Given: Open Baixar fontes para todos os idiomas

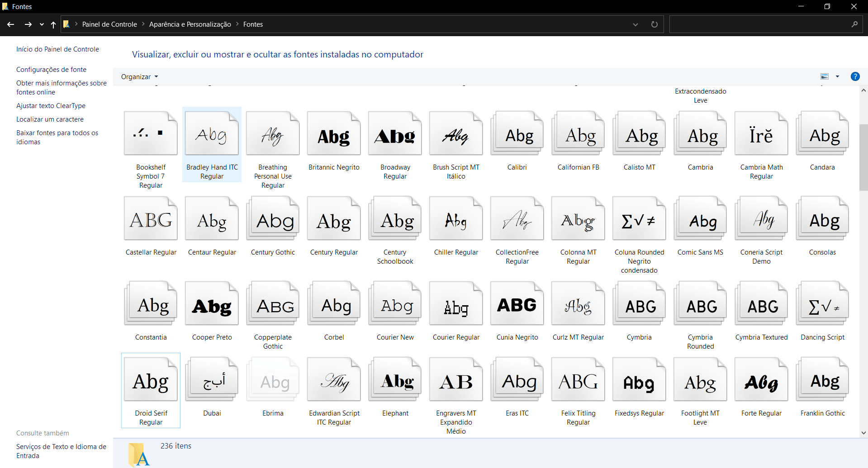Looking at the screenshot, I should point(57,137).
